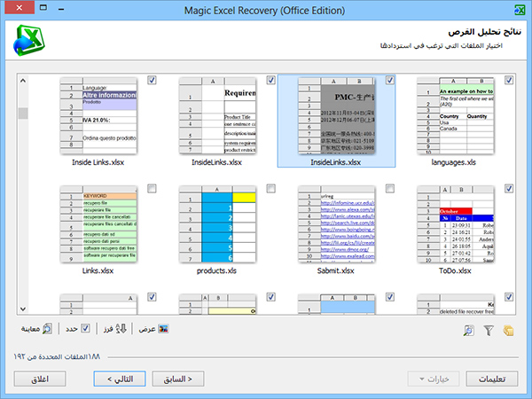Select the ToDo.xlsx October thumbnail

pos(456,224)
